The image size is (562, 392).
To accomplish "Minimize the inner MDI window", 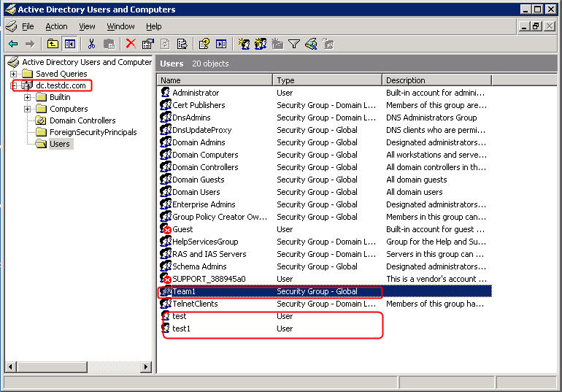I will (524, 26).
